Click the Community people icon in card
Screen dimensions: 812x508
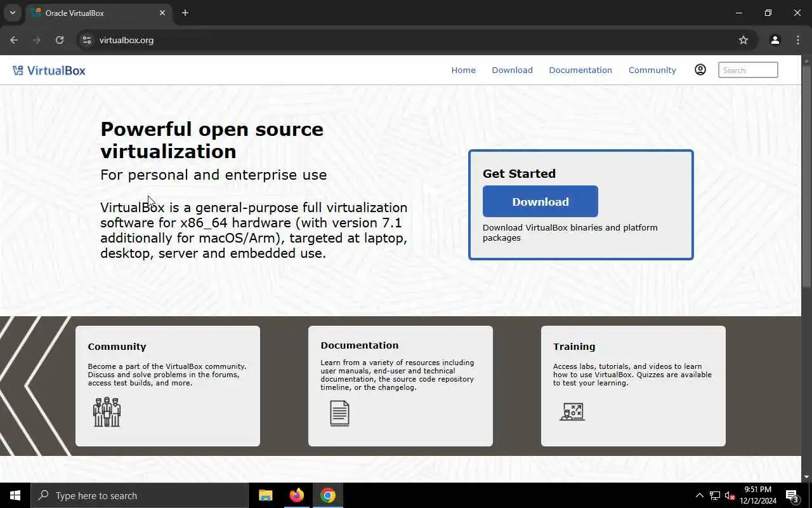(107, 412)
